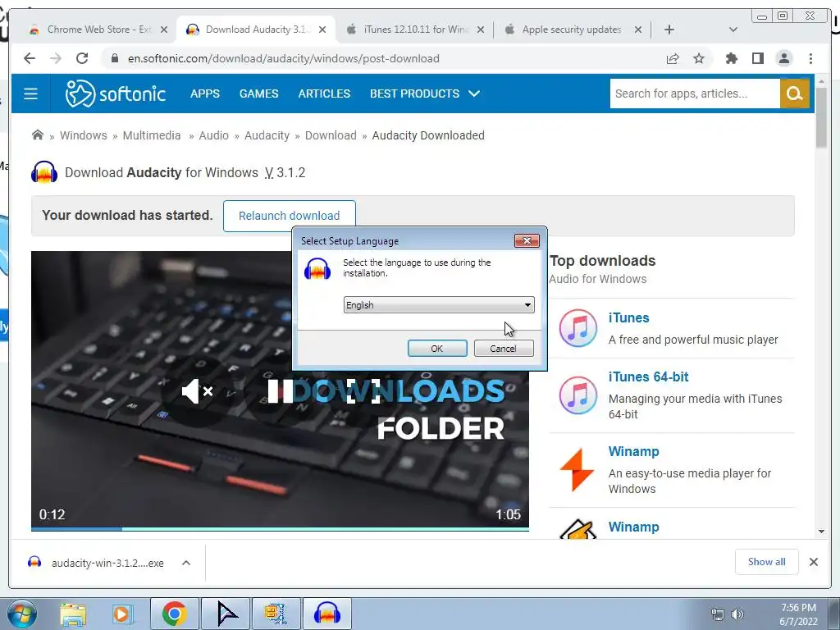Click the Softonic search input field

[695, 94]
